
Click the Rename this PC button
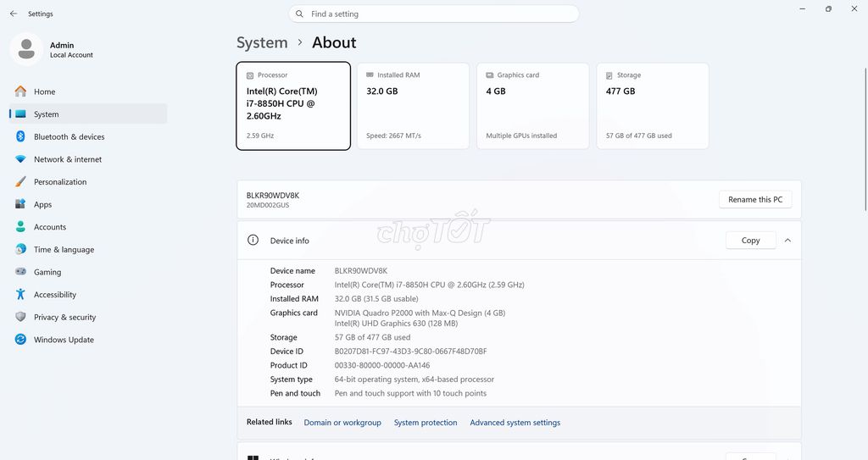tap(755, 199)
